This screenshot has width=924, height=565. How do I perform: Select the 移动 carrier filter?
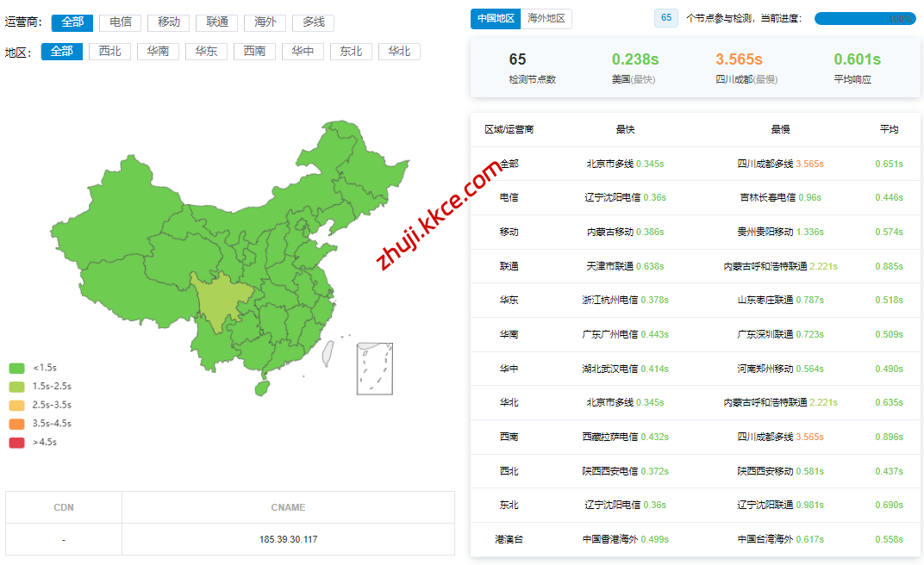169,22
